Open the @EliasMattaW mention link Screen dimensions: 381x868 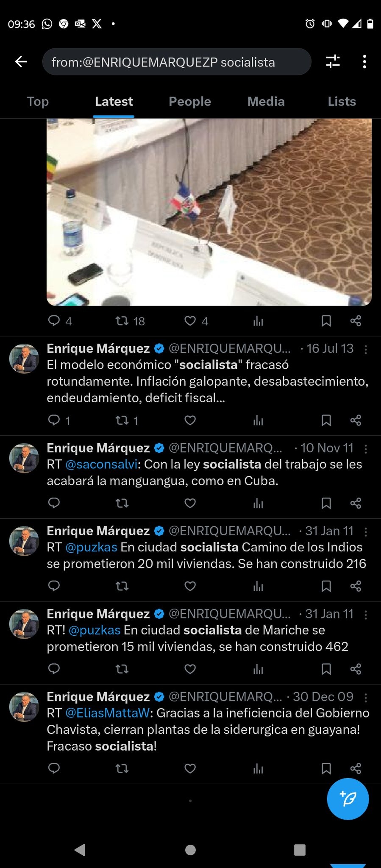tap(107, 713)
